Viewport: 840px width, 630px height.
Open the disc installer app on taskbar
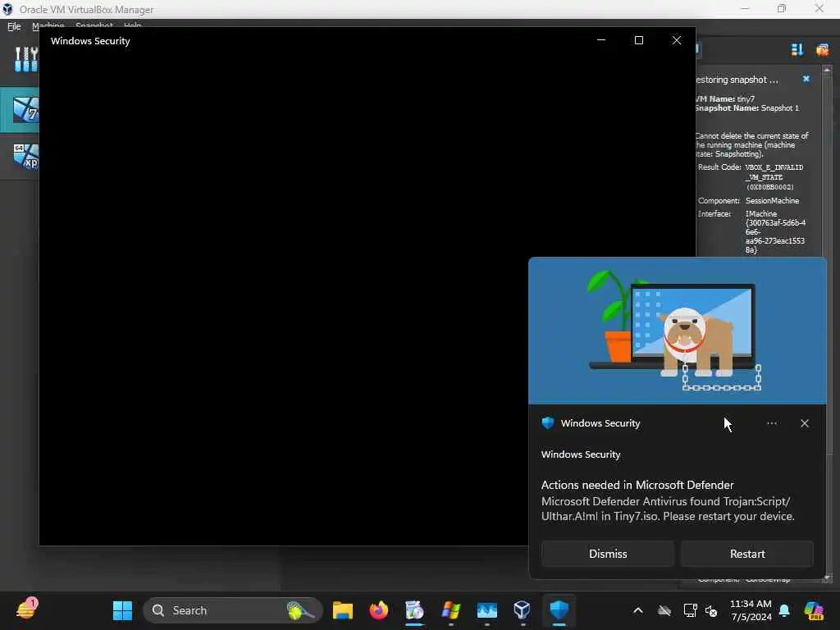414,610
